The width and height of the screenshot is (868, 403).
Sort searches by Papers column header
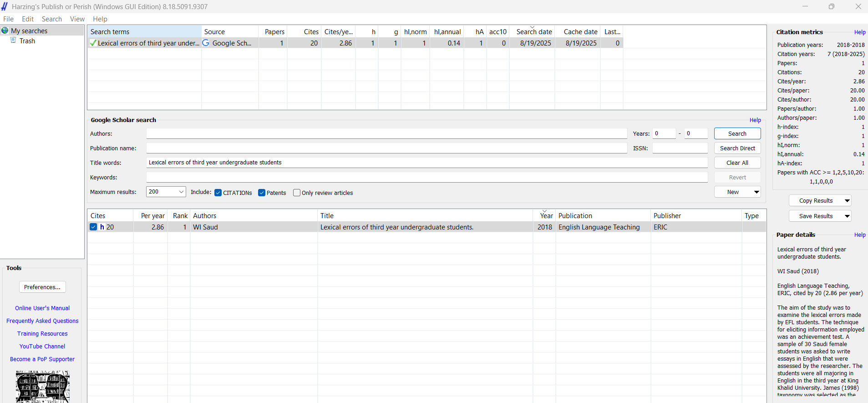[273, 31]
